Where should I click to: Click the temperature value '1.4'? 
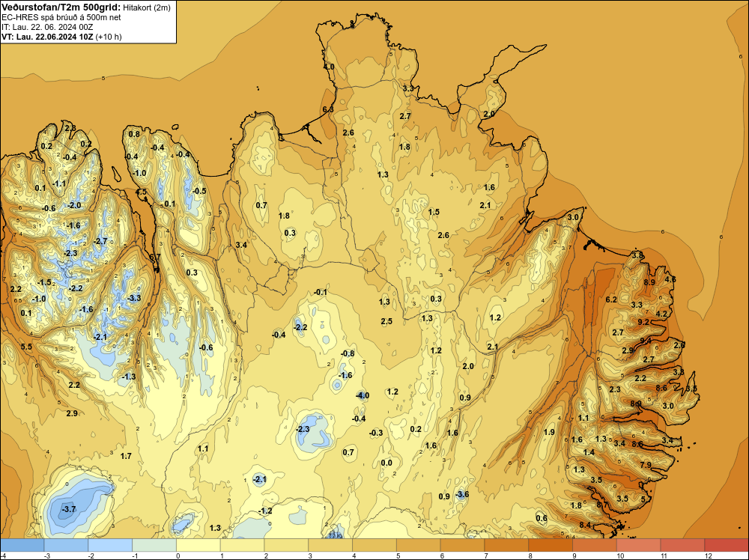tap(589, 452)
